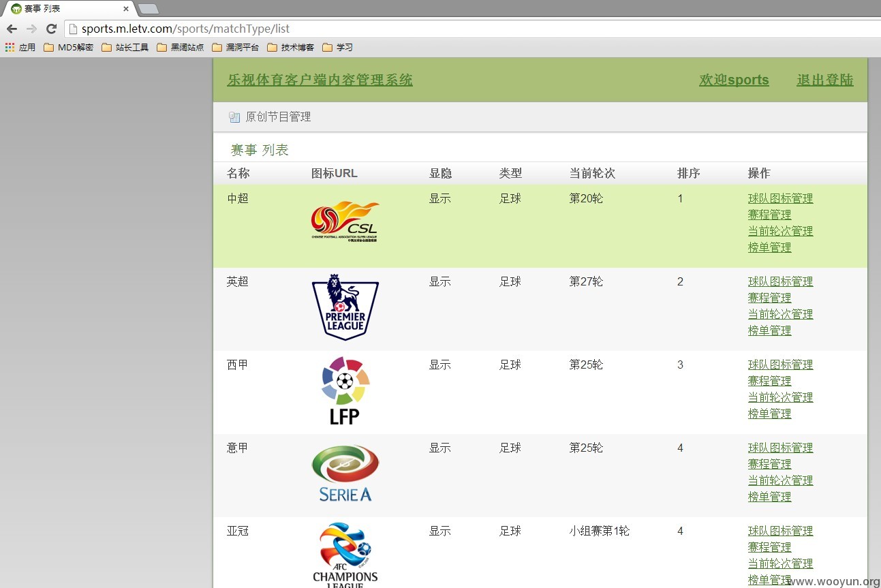Open 球队图标管理 for 中超
Screen dimensions: 881x588
point(780,198)
